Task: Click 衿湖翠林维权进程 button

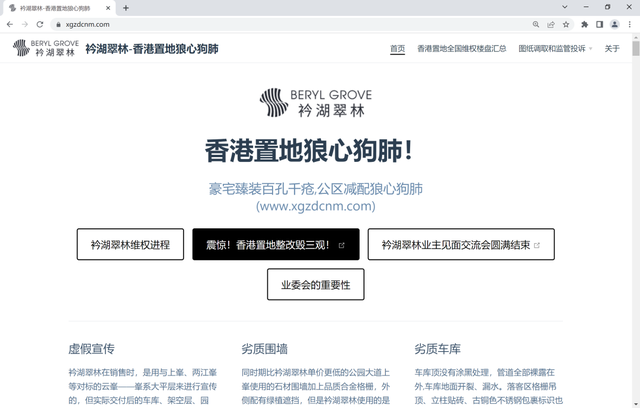Action: (130, 244)
